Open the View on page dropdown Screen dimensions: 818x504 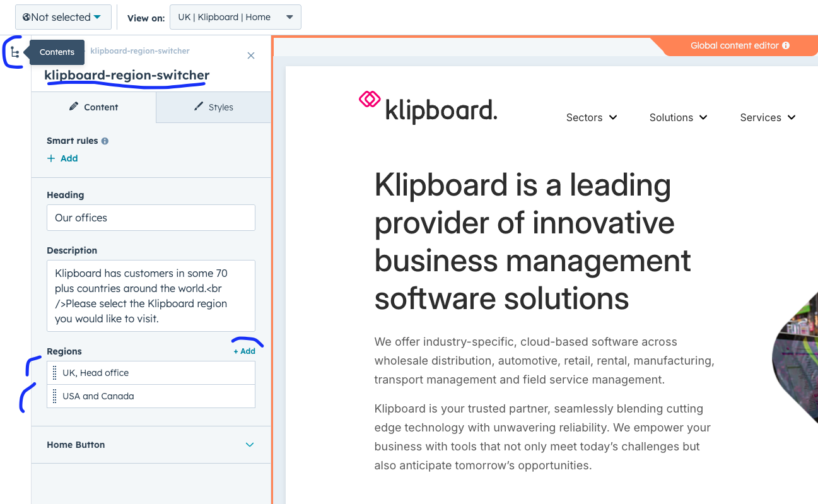coord(235,18)
